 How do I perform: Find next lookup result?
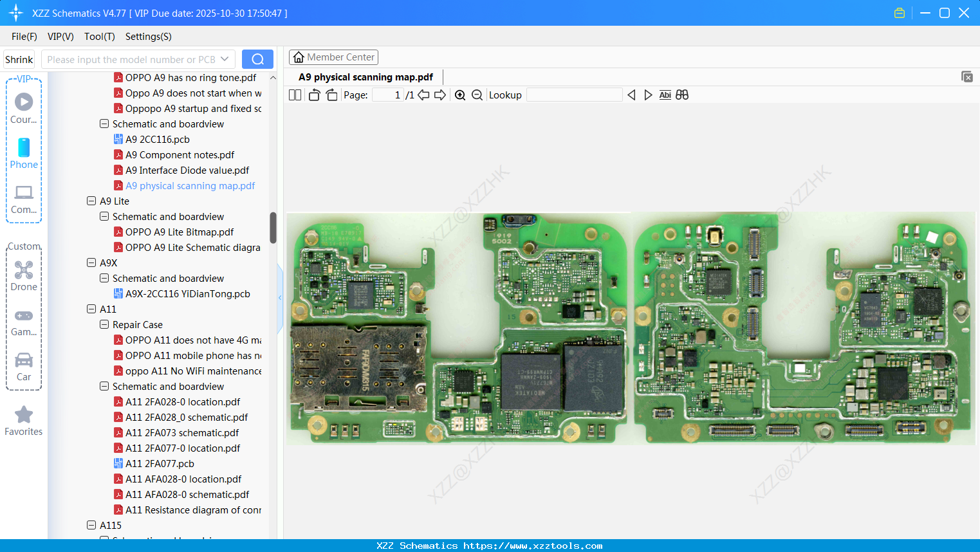648,95
